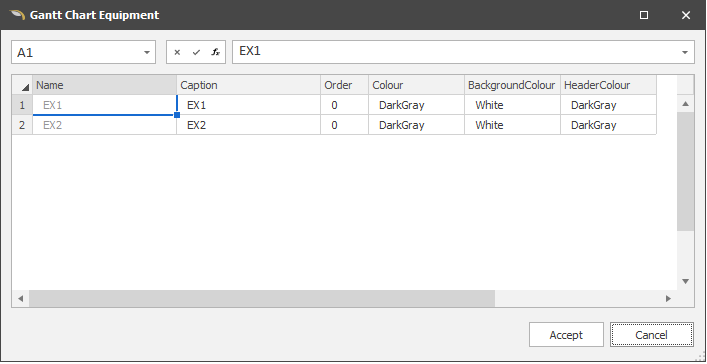Select the BackgroundColour column header
This screenshot has height=364, width=707.
(x=512, y=85)
